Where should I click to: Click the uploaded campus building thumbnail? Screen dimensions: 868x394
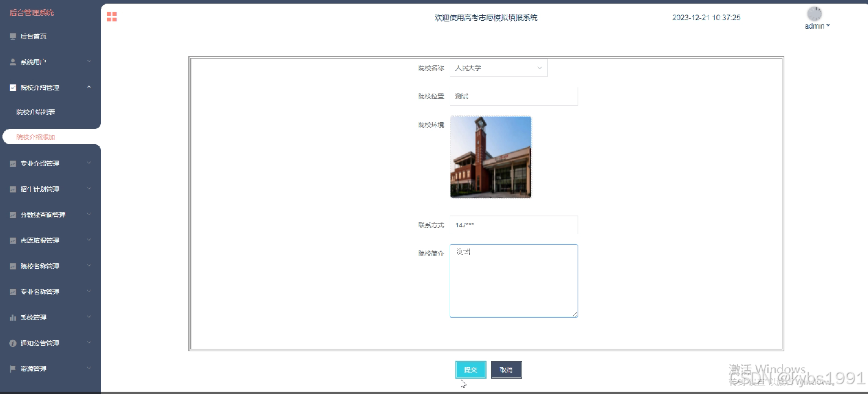pos(491,157)
